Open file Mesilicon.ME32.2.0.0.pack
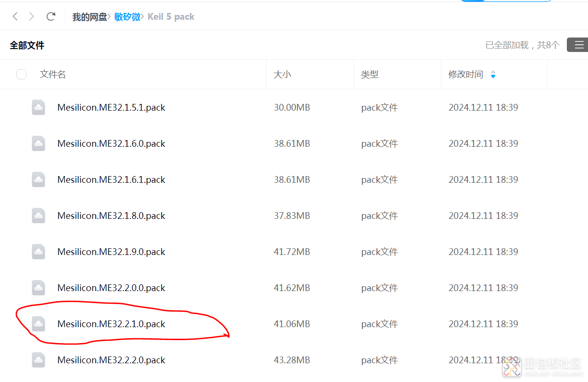The height and width of the screenshot is (382, 588). (x=111, y=288)
